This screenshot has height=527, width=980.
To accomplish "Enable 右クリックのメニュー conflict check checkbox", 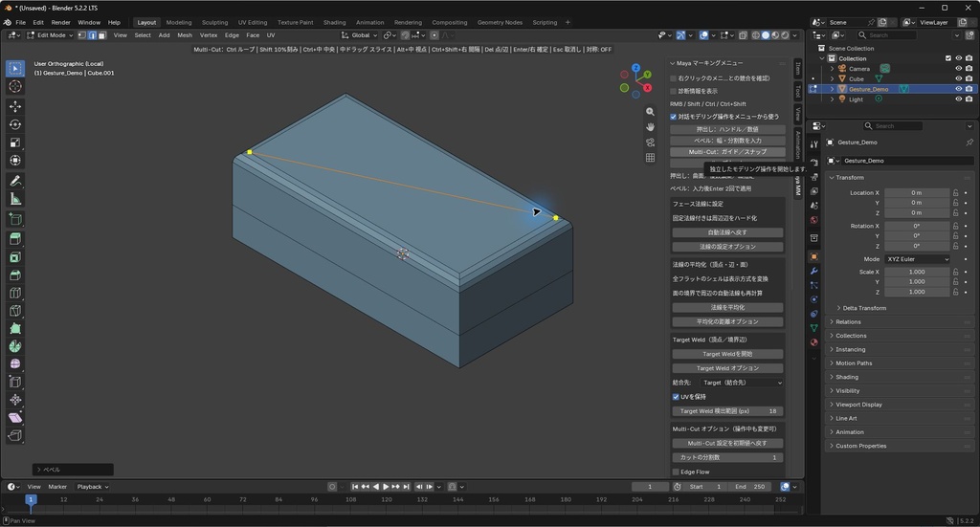I will pyautogui.click(x=674, y=78).
